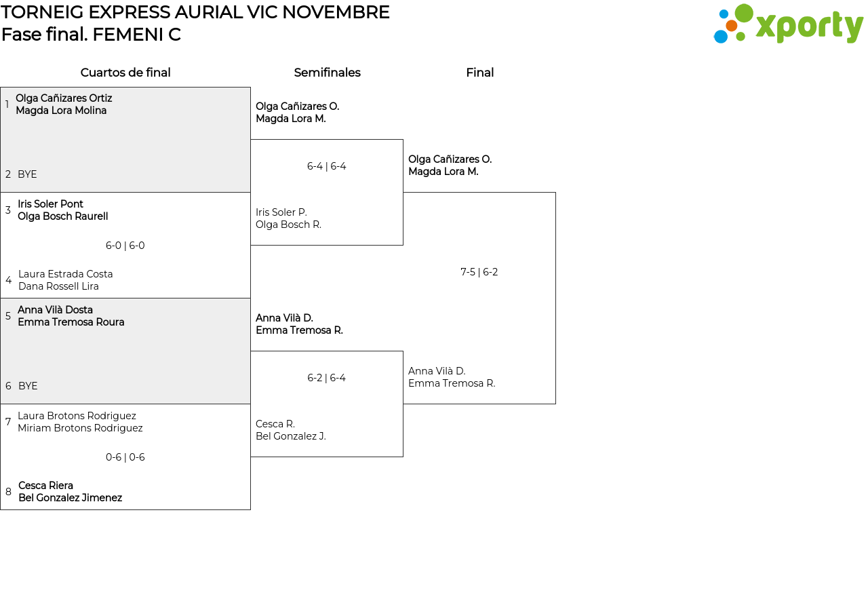Select Laura Estrada Costa team entry
This screenshot has width=868, height=599.
65,280
